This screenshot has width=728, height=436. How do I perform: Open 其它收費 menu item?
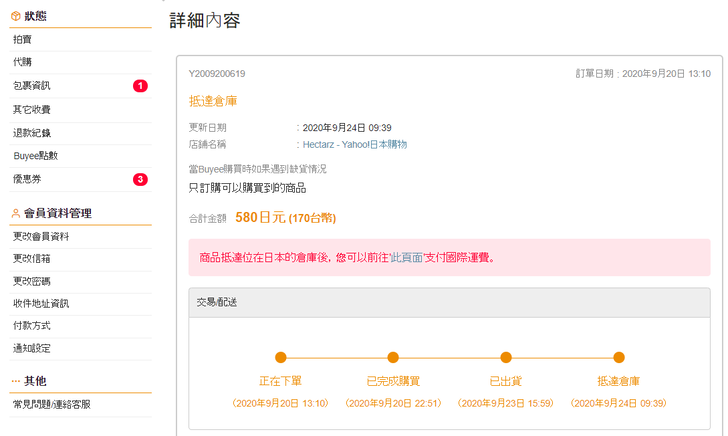32,109
